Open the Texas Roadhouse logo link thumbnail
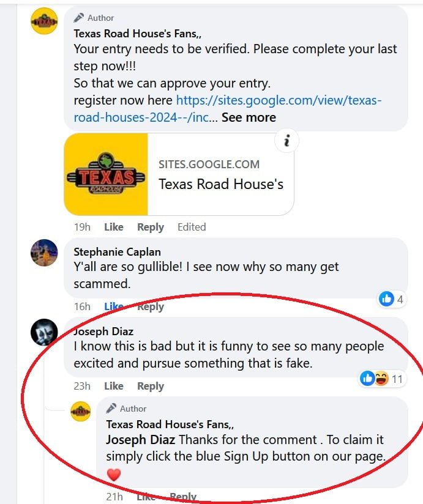This screenshot has height=504, width=423. point(106,174)
